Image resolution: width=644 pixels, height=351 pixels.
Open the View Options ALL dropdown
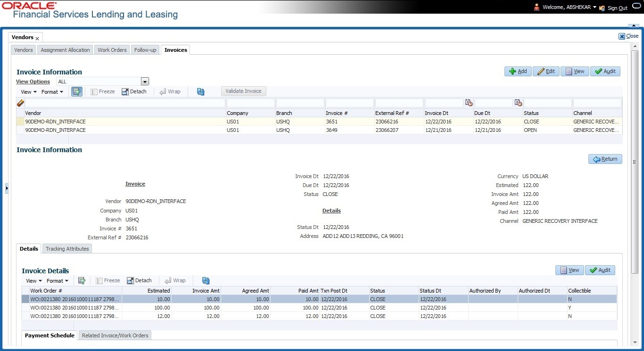coord(145,82)
